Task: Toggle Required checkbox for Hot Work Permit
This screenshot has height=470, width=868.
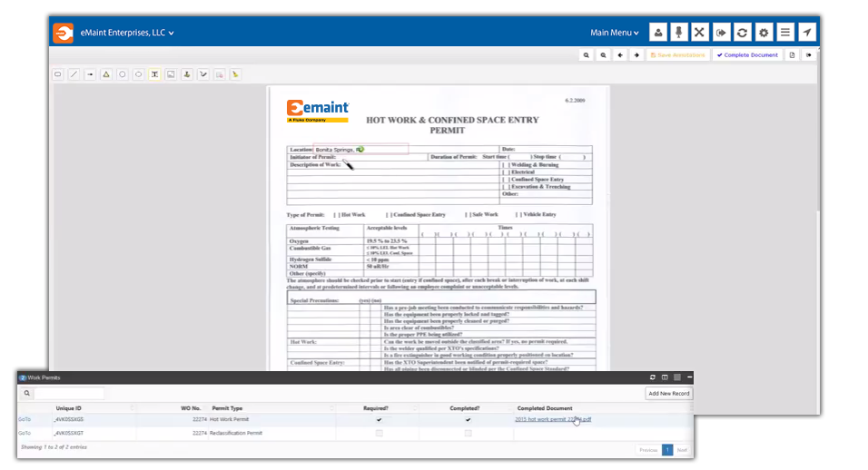Action: [x=380, y=420]
